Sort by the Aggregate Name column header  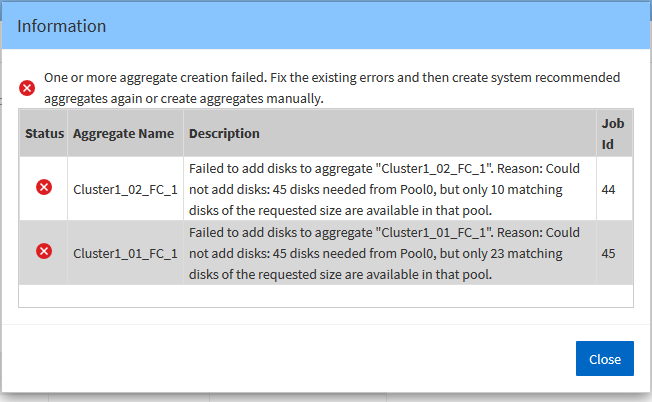(123, 133)
